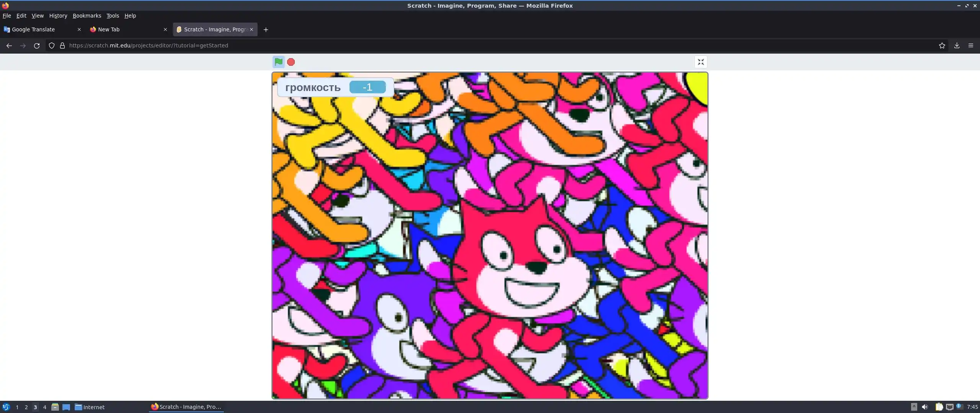Viewport: 980px width, 413px height.
Task: Reload the current Scratch page
Action: [37, 46]
